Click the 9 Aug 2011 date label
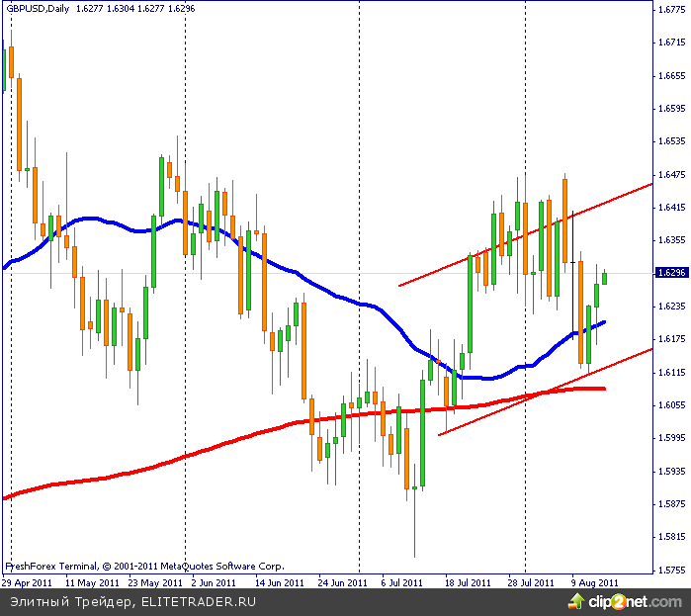 tap(595, 582)
